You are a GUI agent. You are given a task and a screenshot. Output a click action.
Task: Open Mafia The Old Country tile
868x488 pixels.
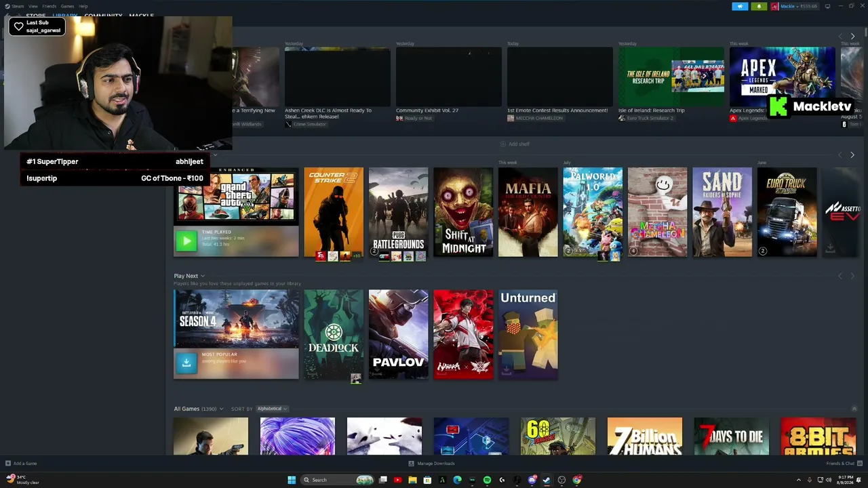click(528, 213)
